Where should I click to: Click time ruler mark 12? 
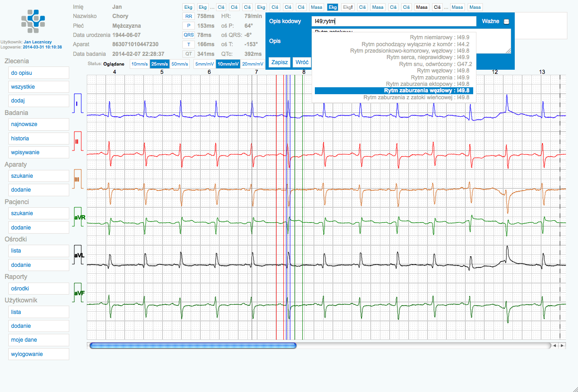pyautogui.click(x=495, y=72)
